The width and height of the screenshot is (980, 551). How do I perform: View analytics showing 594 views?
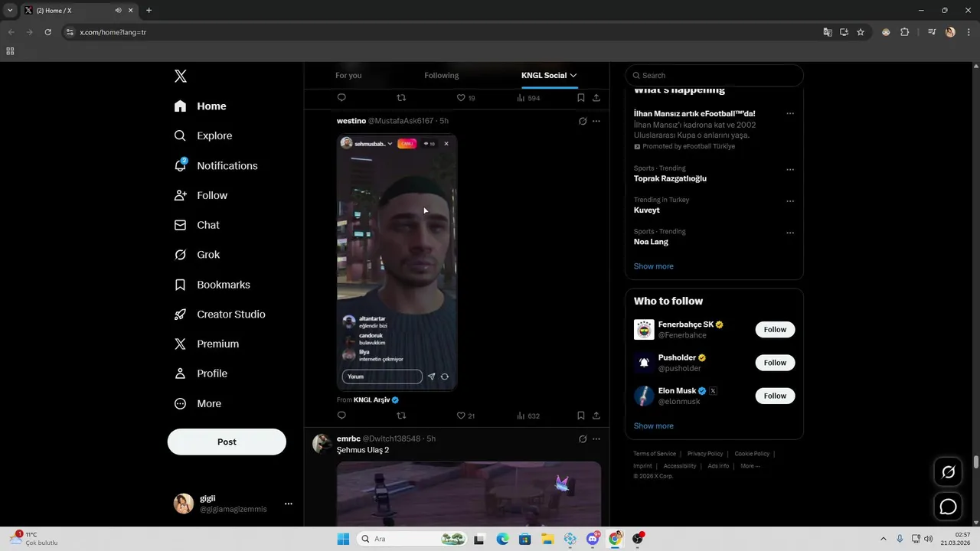(528, 98)
